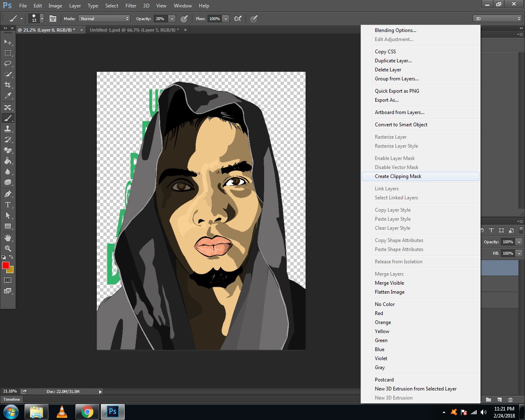The image size is (525, 420).
Task: Expand the layer Fill dropdown arrow
Action: 519,253
